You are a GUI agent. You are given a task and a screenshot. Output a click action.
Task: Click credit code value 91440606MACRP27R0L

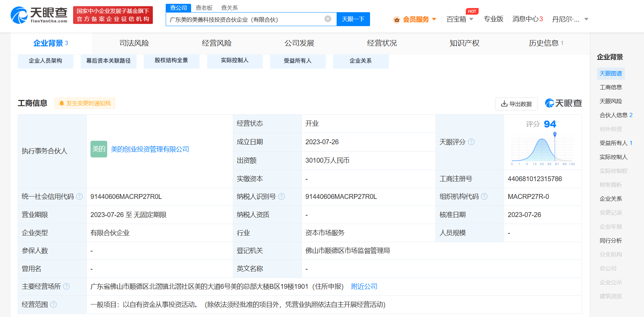126,197
